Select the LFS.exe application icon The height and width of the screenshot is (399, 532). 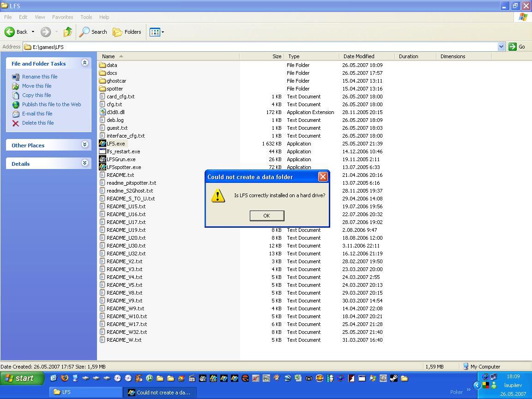103,144
